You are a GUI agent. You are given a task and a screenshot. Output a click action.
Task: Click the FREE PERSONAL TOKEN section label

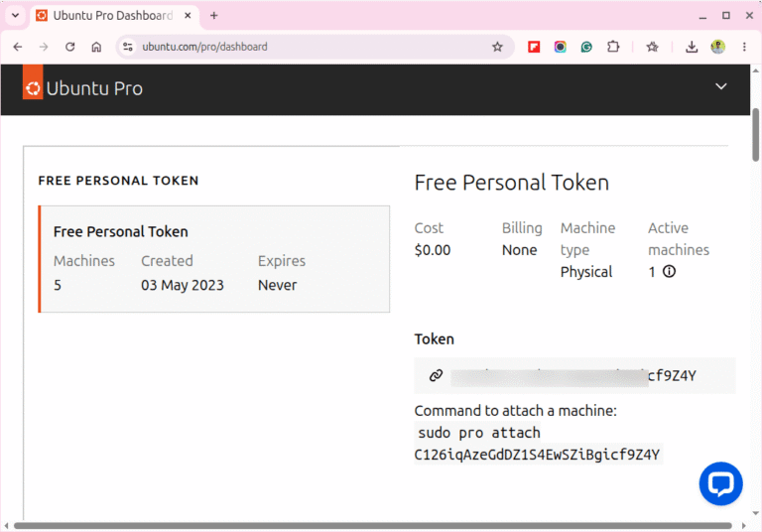(x=119, y=181)
